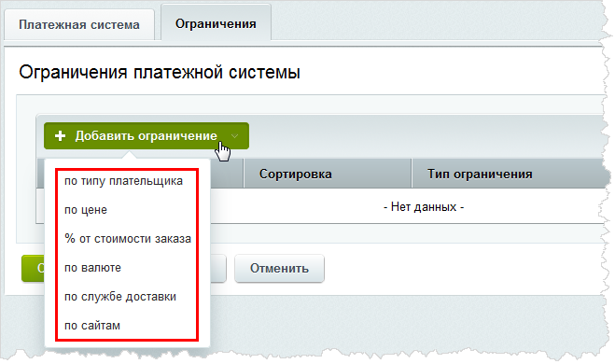The height and width of the screenshot is (364, 615).
Task: Click the Ограничения платежной системы heading
Action: 160,72
